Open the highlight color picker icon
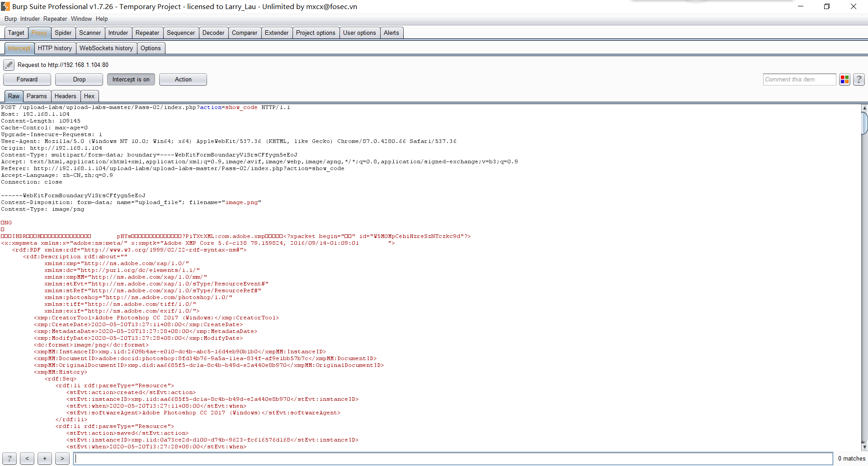The width and height of the screenshot is (868, 466). [844, 80]
